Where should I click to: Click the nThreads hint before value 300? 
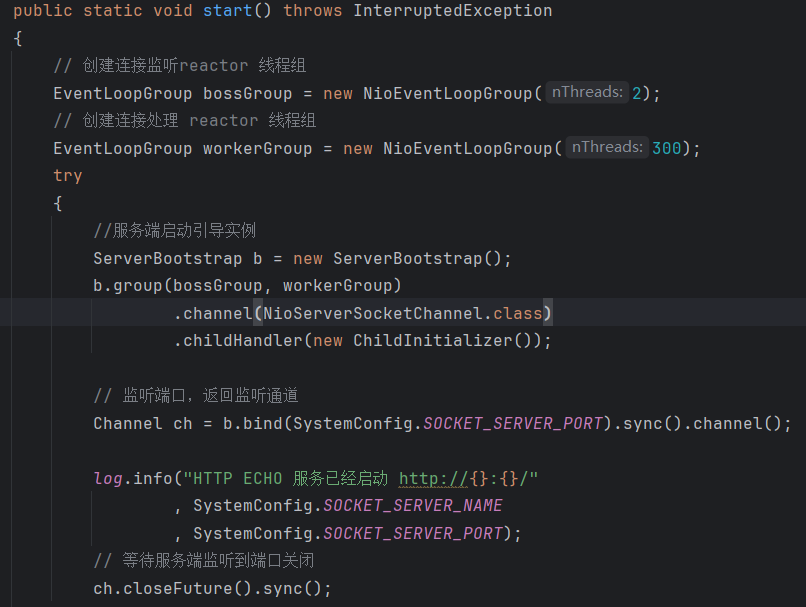point(607,148)
